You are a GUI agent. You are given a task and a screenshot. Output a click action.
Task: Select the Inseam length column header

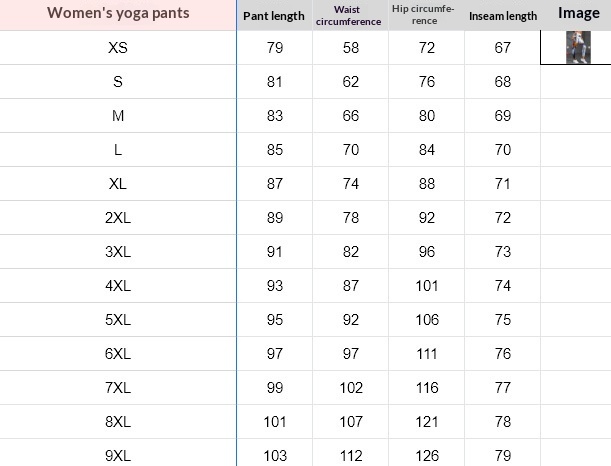(x=502, y=15)
